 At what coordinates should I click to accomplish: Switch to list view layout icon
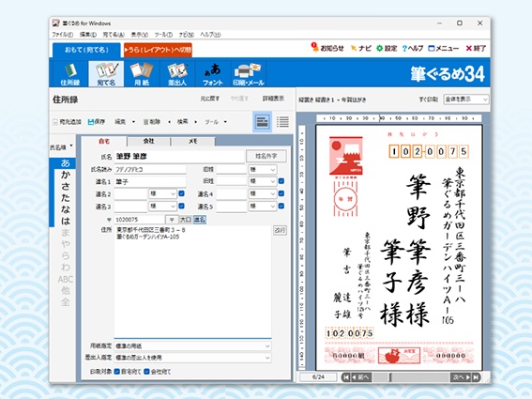tap(282, 121)
